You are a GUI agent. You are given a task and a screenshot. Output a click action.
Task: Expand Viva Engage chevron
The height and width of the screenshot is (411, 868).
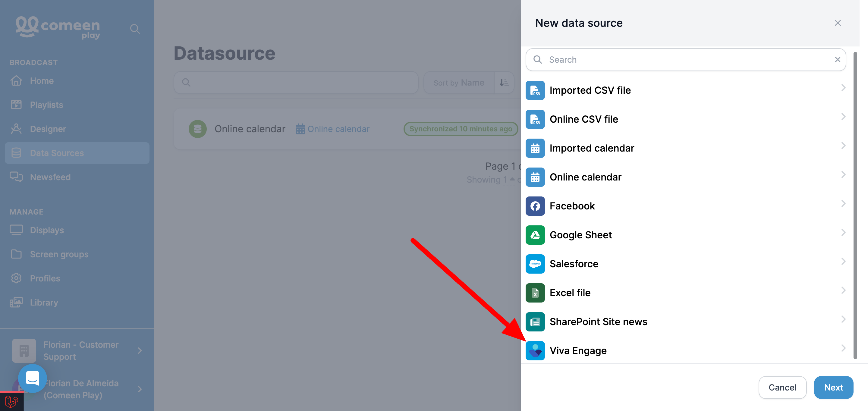coord(843,348)
